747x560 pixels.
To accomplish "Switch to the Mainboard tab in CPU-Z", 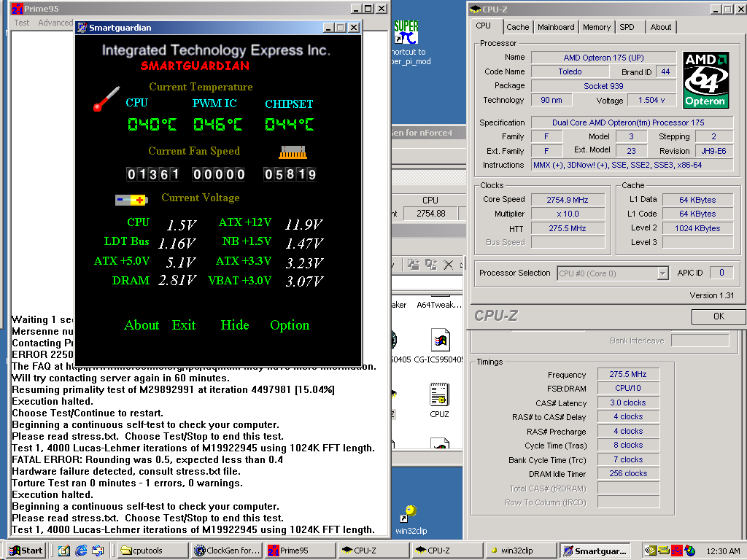I will click(x=556, y=27).
